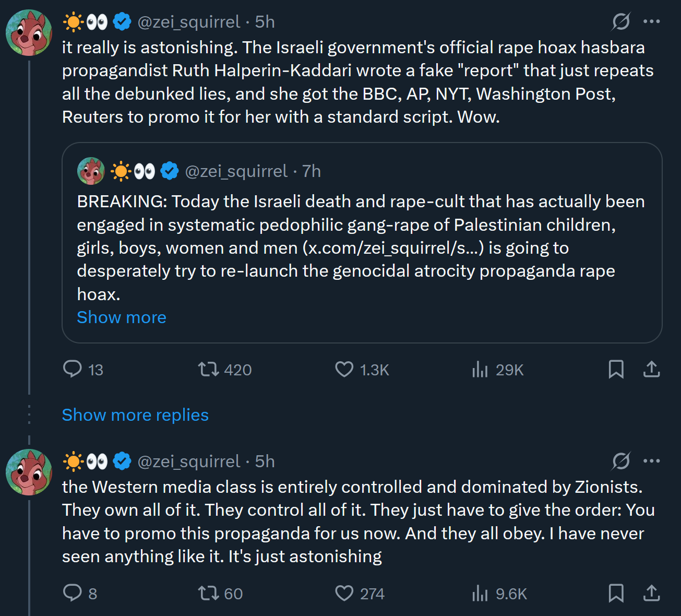Repost the first tweet with 420 reposts

tap(208, 369)
